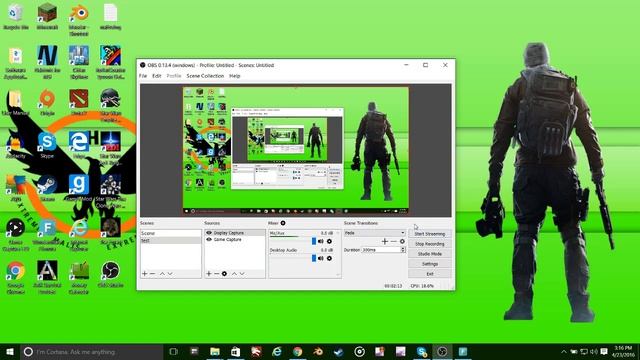The width and height of the screenshot is (640, 360).
Task: Remove the selected source with the minus icon
Action: coord(216,273)
